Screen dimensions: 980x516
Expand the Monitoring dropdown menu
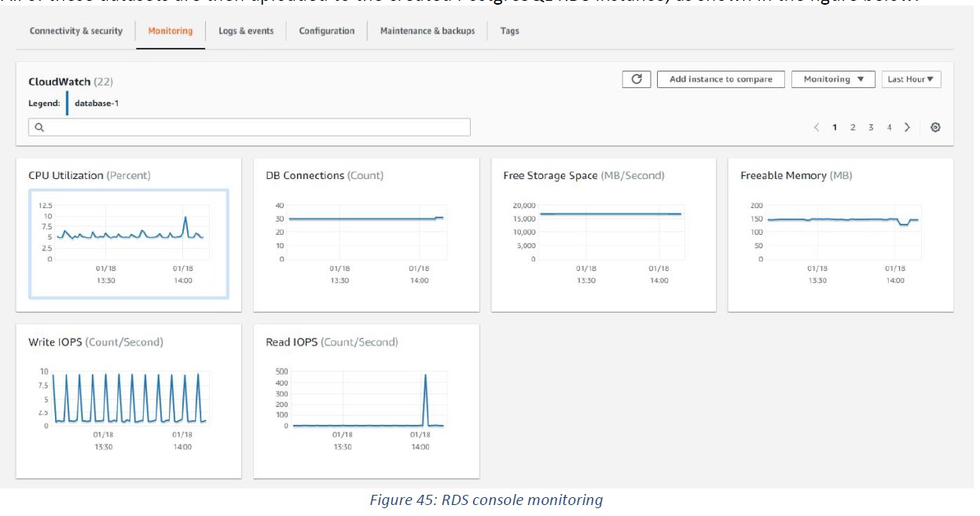coord(833,79)
